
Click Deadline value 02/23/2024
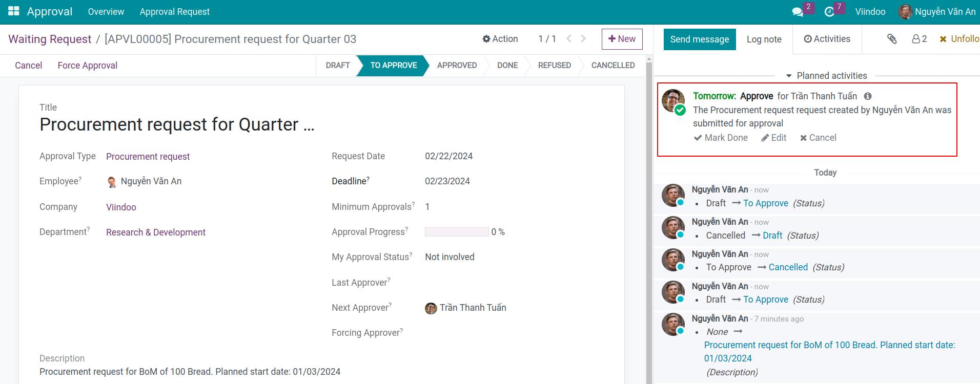click(x=447, y=181)
